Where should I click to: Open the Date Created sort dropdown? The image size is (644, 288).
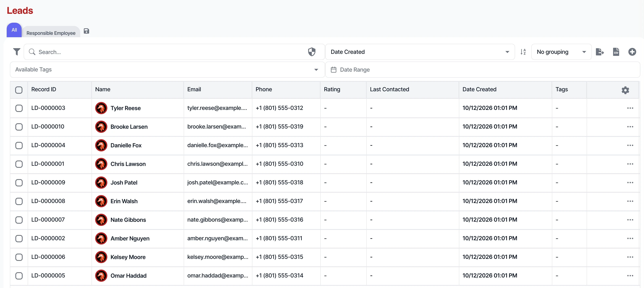pos(420,52)
